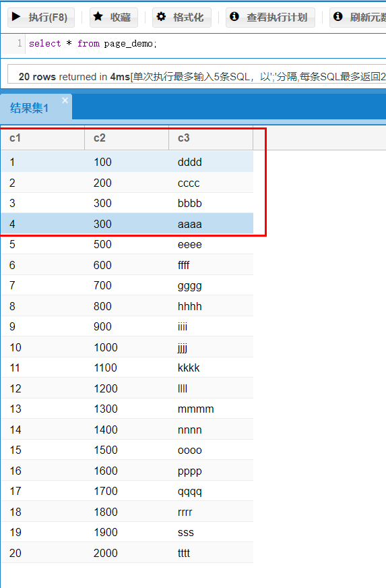Select the cell containing kkkk

(211, 367)
